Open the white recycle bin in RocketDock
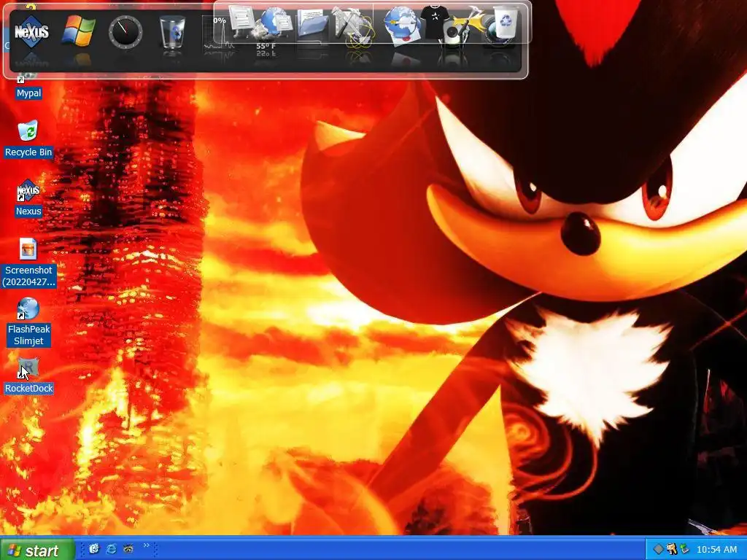747x560 pixels. (506, 22)
